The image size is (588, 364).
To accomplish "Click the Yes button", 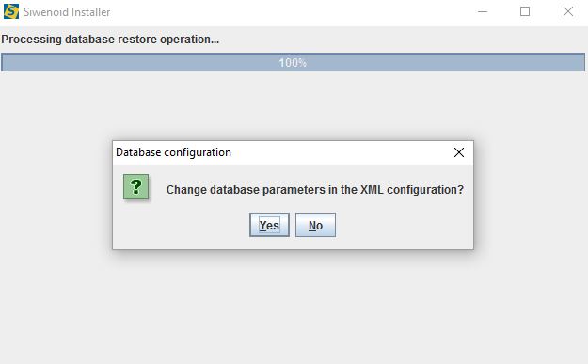I will point(269,225).
